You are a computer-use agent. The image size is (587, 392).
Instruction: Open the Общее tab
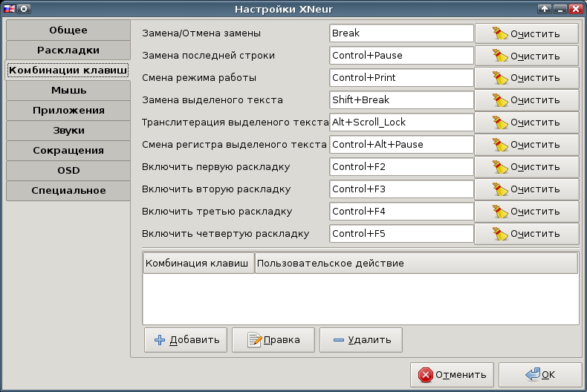(68, 30)
